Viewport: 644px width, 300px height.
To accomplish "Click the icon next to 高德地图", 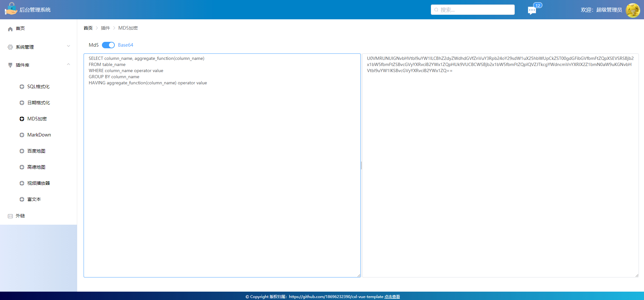I will click(22, 167).
